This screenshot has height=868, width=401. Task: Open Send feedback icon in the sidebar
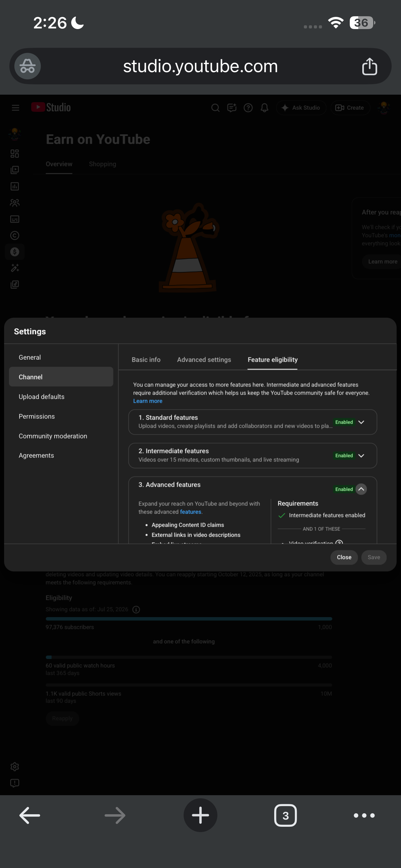[15, 783]
